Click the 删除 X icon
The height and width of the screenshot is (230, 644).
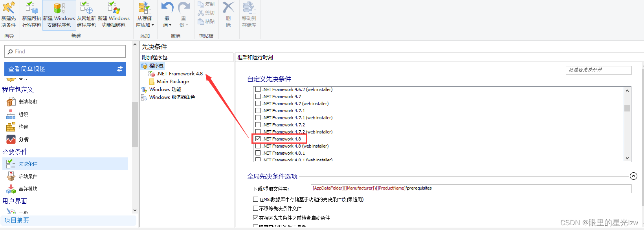click(x=228, y=7)
